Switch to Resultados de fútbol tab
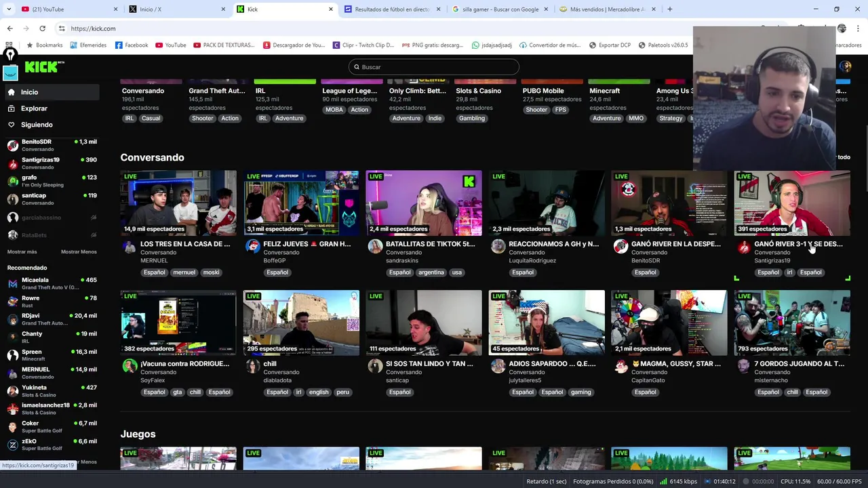Screen dimensions: 868x488 pos(393,9)
